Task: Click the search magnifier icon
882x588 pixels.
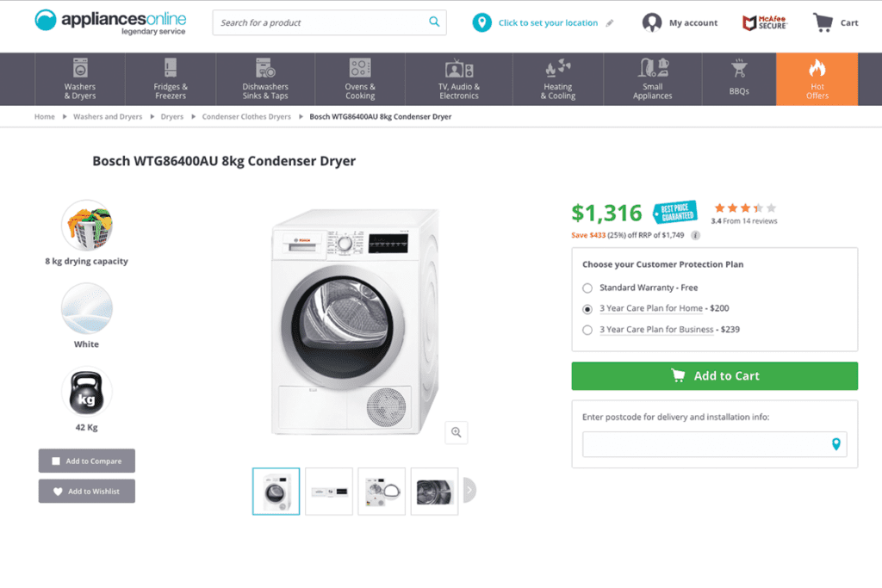Action: pyautogui.click(x=434, y=22)
